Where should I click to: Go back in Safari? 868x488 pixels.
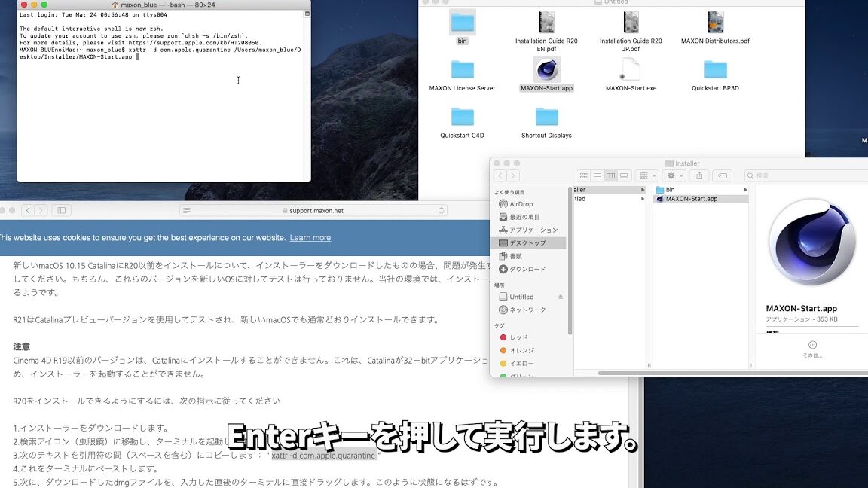point(28,210)
